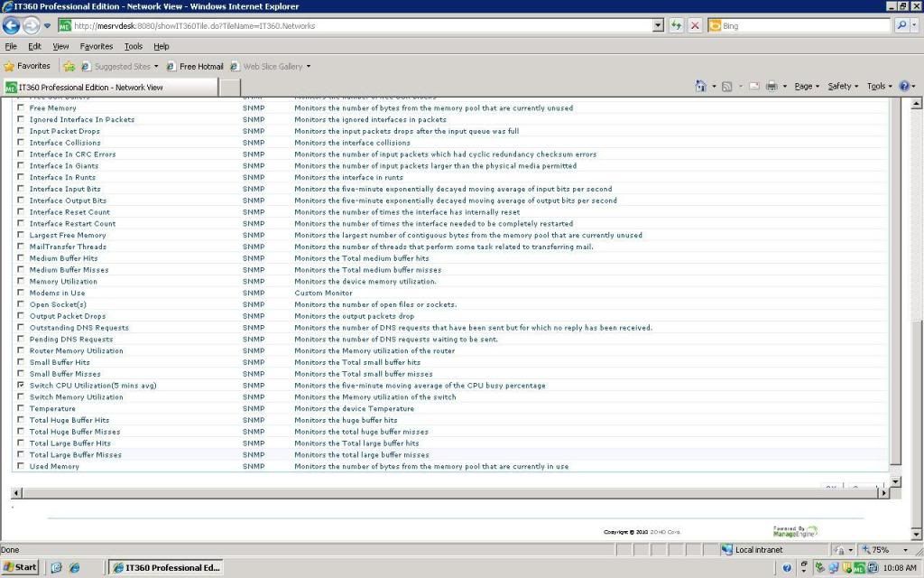The height and width of the screenshot is (578, 924).
Task: Click the blue help icon in taskbar
Action: pos(786,568)
